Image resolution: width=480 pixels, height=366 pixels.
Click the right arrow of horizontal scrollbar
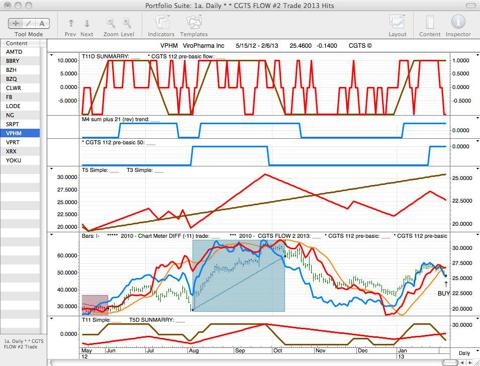[470, 362]
